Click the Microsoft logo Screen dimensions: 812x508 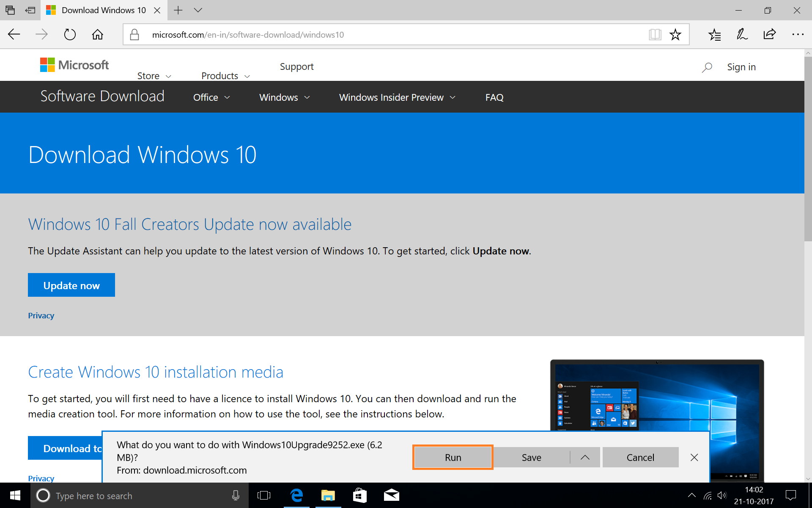pyautogui.click(x=74, y=65)
